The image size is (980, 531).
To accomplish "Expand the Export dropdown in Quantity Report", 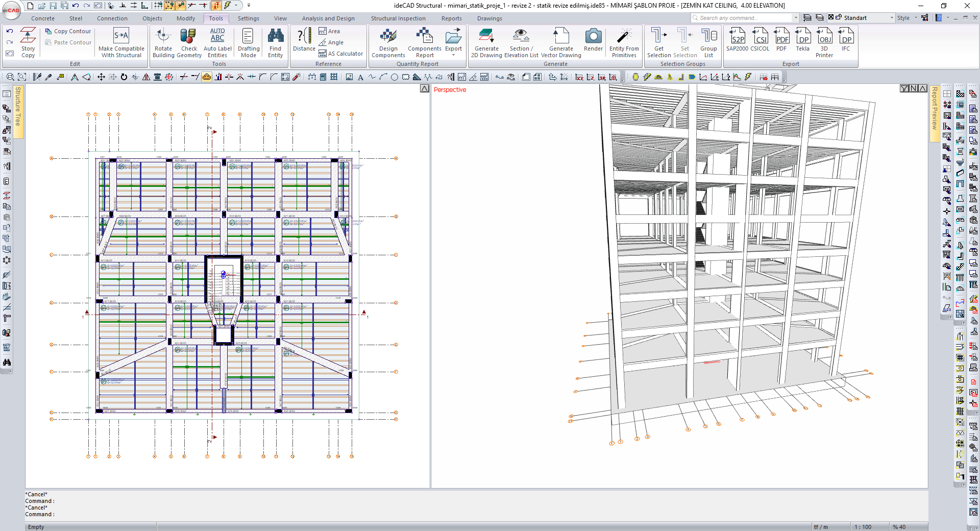I will coord(453,55).
